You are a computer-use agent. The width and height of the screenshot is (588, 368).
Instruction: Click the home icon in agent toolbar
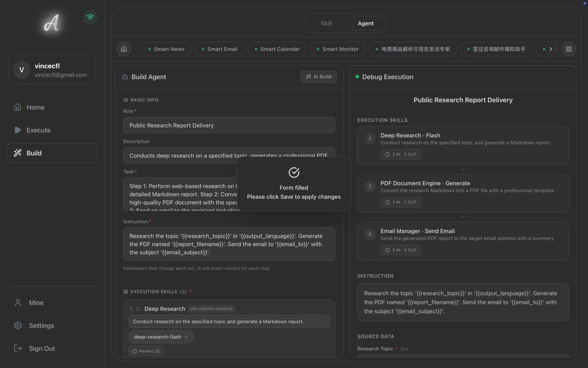pos(124,49)
